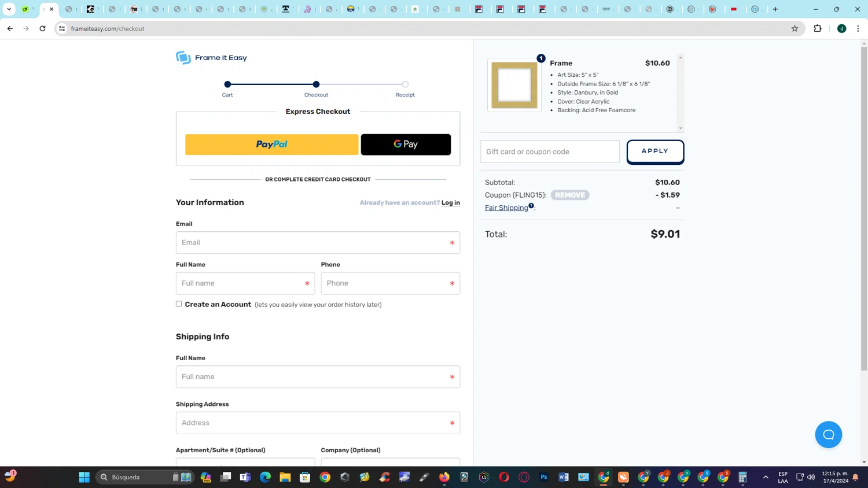Viewport: 868px width, 488px height.
Task: Open the tab search dropdown arrow
Action: (9, 9)
